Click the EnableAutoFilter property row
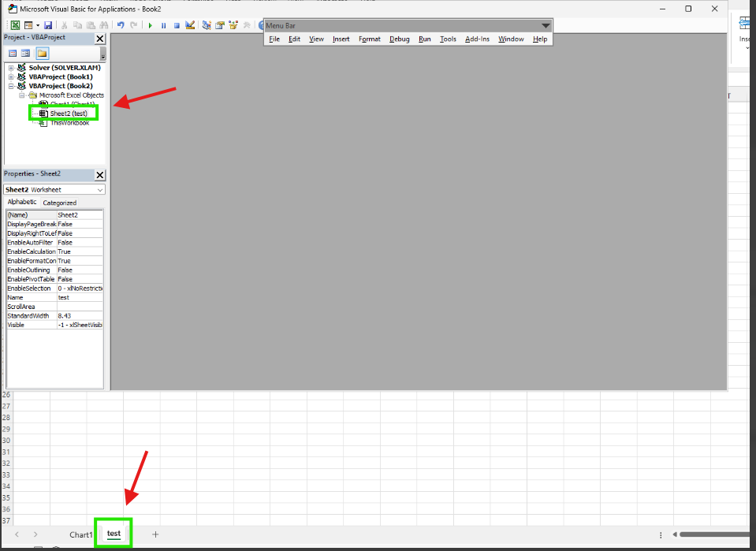756x551 pixels. pos(54,243)
